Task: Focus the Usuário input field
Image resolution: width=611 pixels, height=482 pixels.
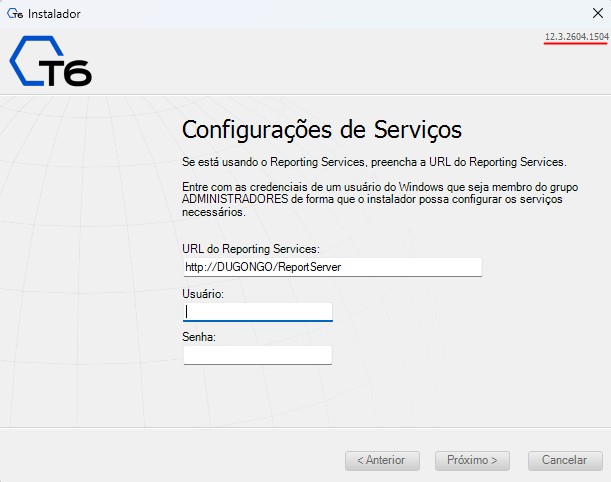Action: click(258, 312)
